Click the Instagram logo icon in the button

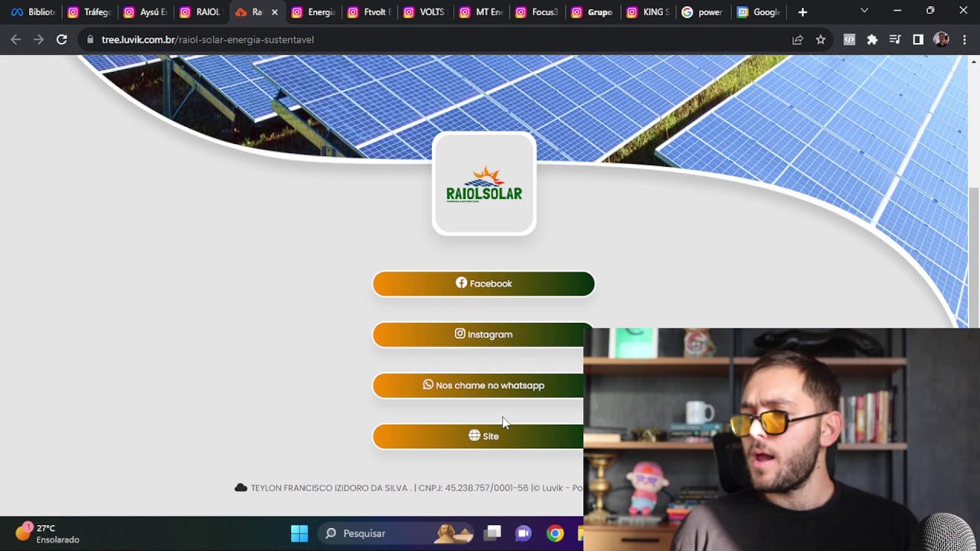[x=460, y=334]
